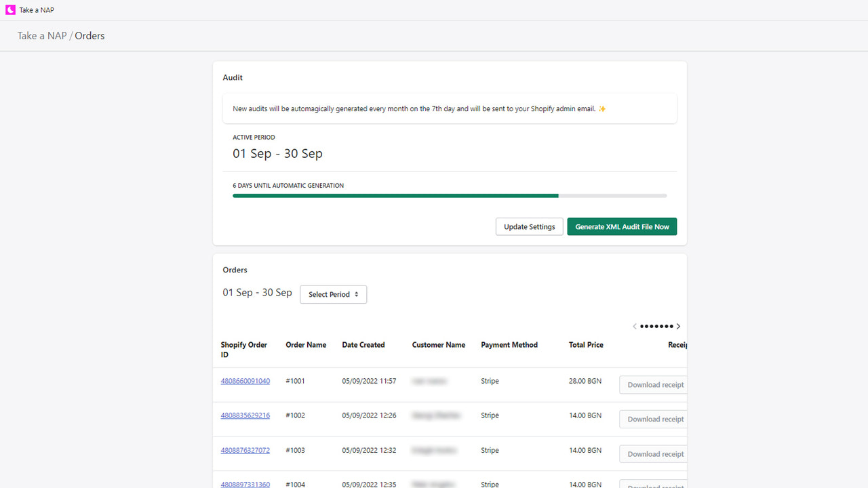The width and height of the screenshot is (868, 488).
Task: Open order link 4808660091040
Action: click(x=245, y=380)
